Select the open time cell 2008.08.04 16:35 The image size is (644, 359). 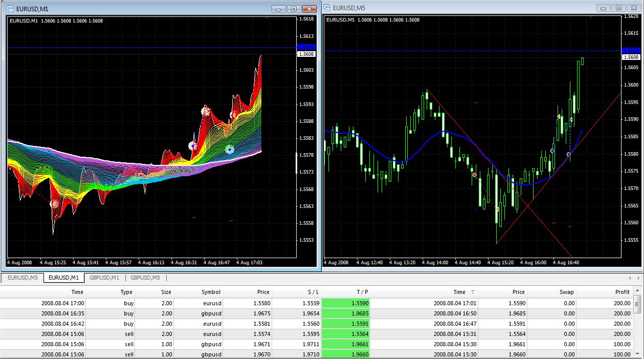point(43,313)
